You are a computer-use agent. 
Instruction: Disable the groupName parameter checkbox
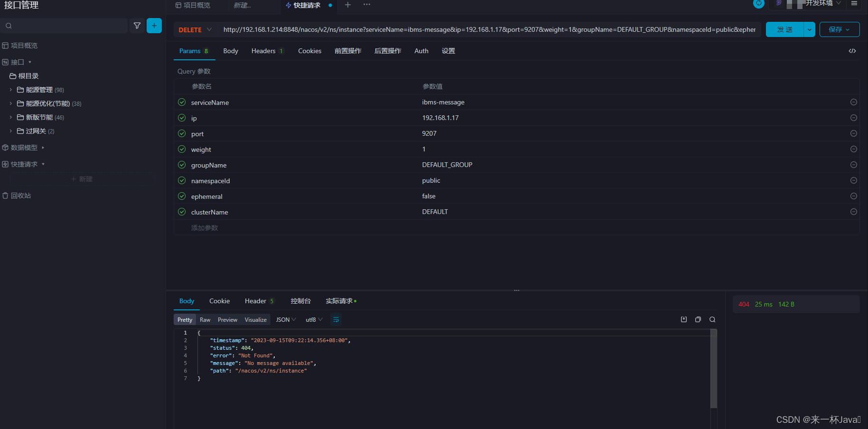point(182,165)
